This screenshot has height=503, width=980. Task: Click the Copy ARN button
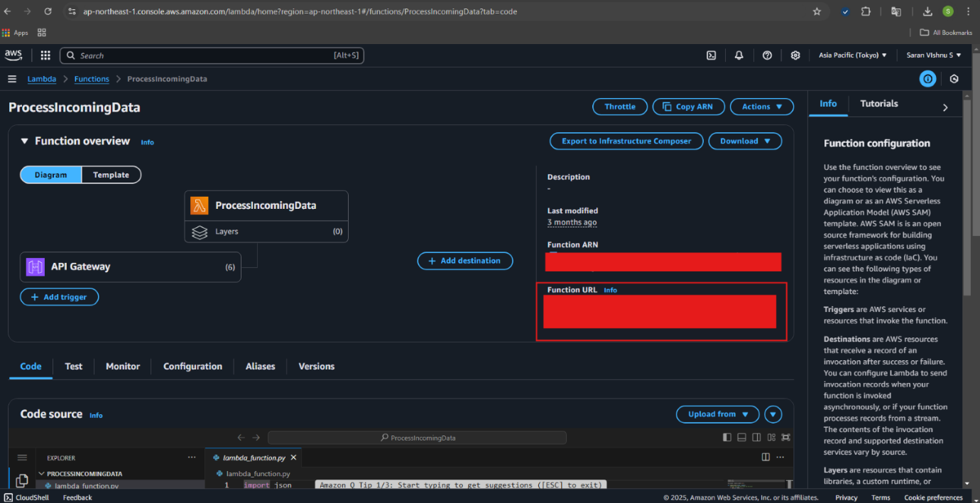[x=687, y=107]
